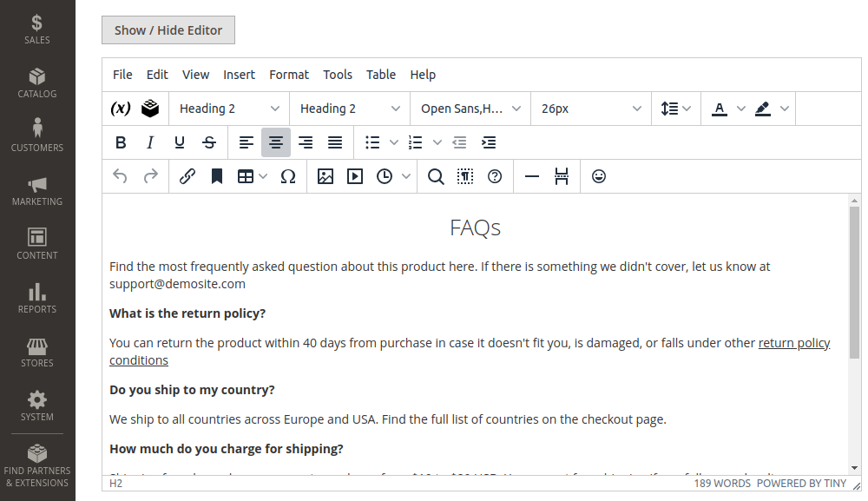This screenshot has width=868, height=501.
Task: Insert a page break
Action: (x=562, y=176)
